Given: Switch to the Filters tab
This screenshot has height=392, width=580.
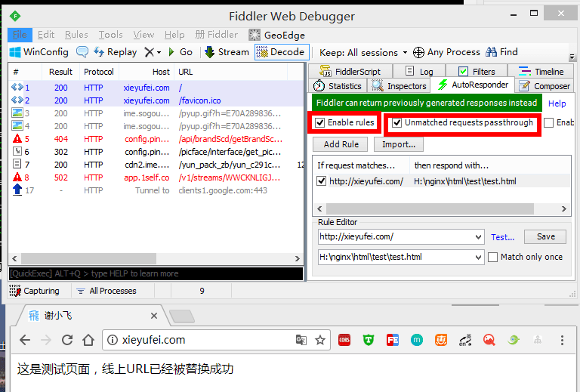Looking at the screenshot, I should point(477,71).
